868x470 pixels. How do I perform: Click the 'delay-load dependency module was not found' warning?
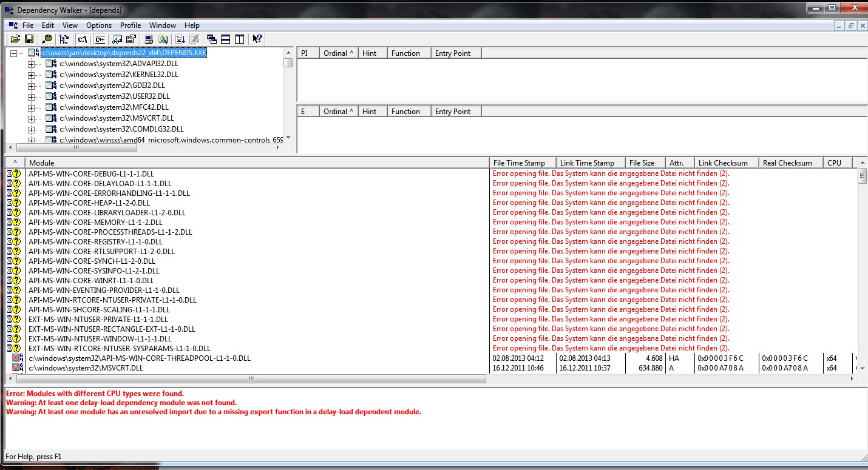(121, 403)
